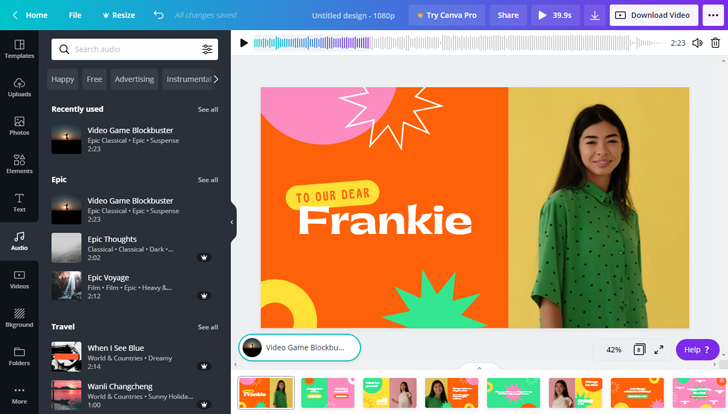Open the Uploads sidebar panel
The image size is (728, 414).
coord(19,87)
